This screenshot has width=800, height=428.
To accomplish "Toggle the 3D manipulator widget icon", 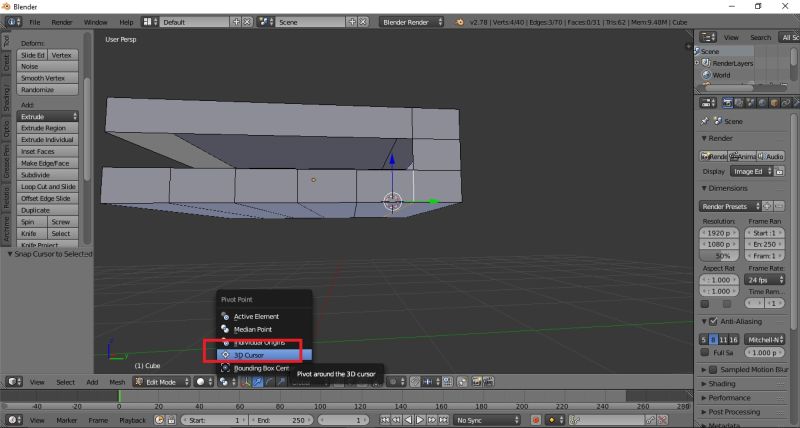I will coord(246,382).
